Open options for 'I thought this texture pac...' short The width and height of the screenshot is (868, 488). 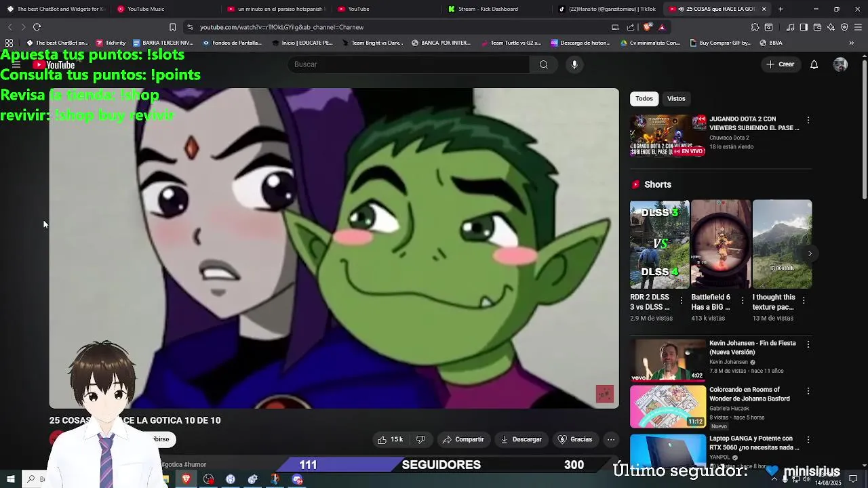click(x=804, y=300)
